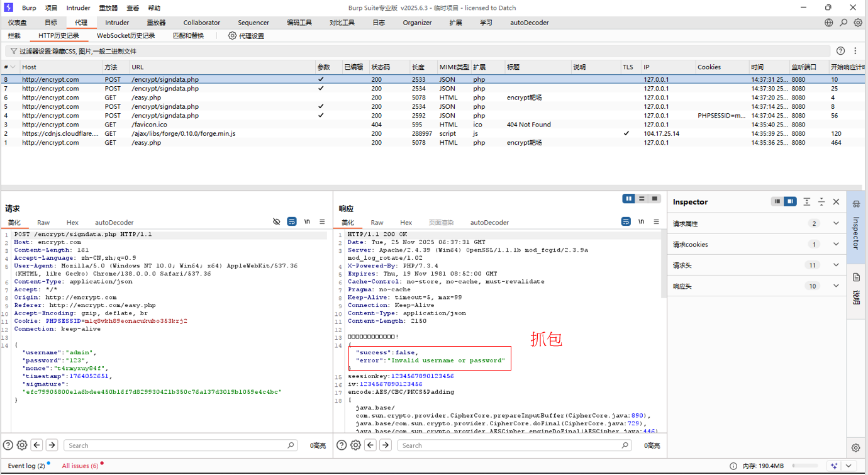Go to previous match in request search
The width and height of the screenshot is (868, 475).
point(37,445)
